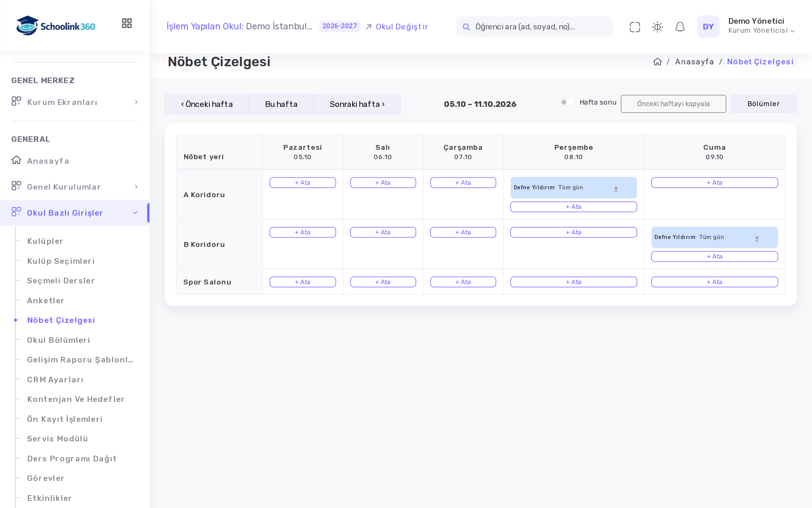
Task: Open Kulüp Seçimleri menu item
Action: point(61,261)
